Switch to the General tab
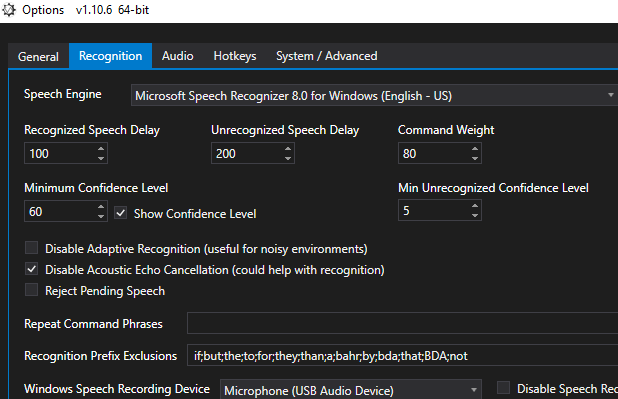This screenshot has width=618, height=399. [38, 56]
